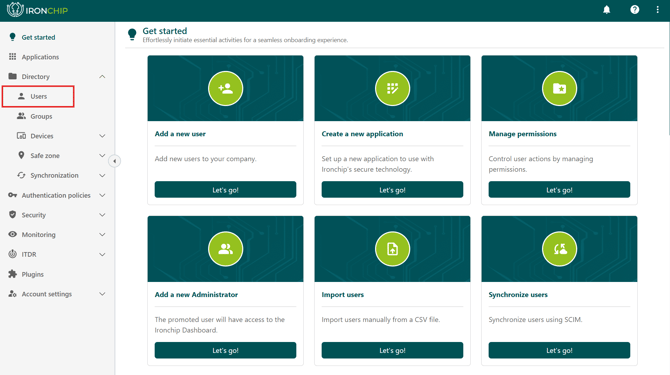Expand Authentication policies chevron

coord(102,195)
